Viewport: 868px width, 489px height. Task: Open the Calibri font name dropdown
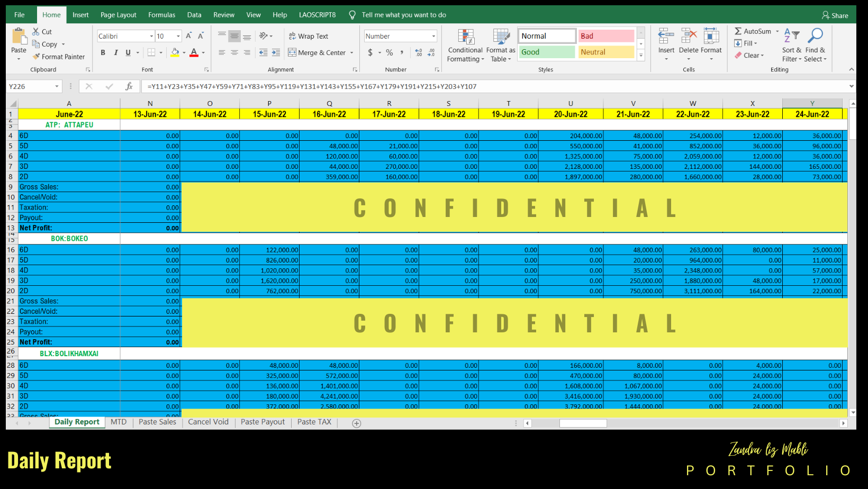pos(151,36)
